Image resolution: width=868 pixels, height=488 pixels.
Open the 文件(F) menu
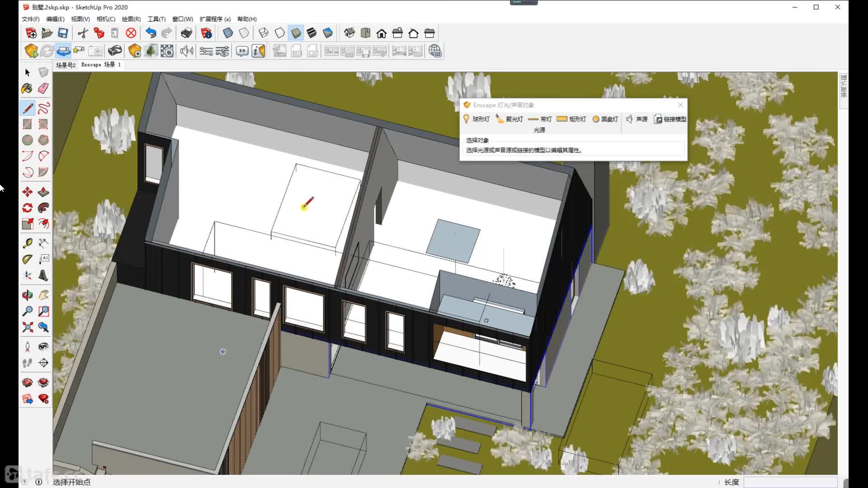30,19
